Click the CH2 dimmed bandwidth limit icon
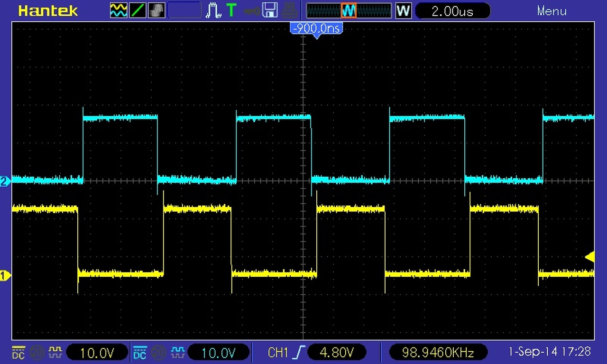Image resolution: width=607 pixels, height=364 pixels. pyautogui.click(x=158, y=352)
